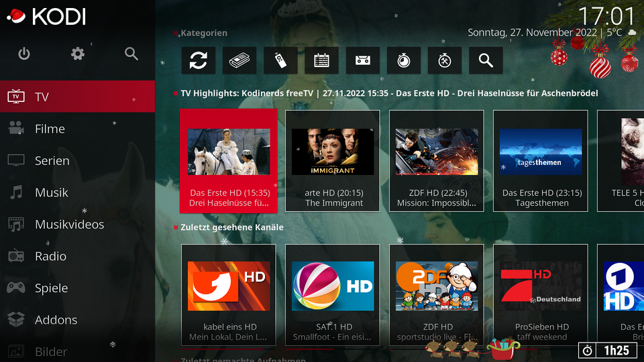Click the Zuletzt gesehene Kanäle heading
644x362 pixels.
(x=232, y=227)
